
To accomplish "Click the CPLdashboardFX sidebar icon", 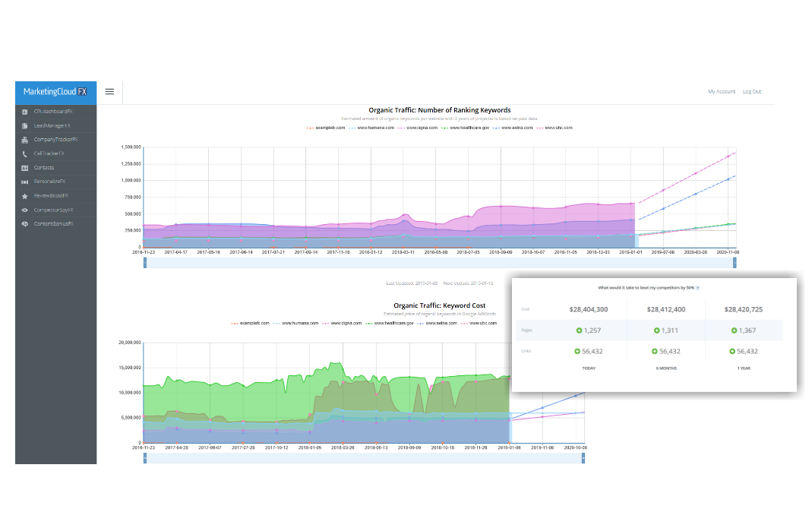I will pos(24,112).
